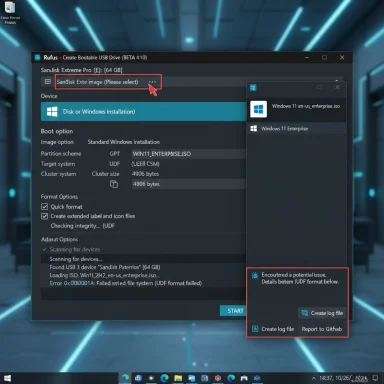Click the large Windows logo ISO thumbnail

coord(258,109)
